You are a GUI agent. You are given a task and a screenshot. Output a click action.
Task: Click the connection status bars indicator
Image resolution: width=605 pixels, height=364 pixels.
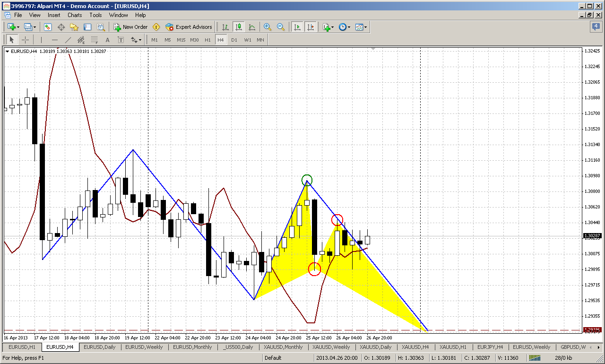click(x=535, y=358)
